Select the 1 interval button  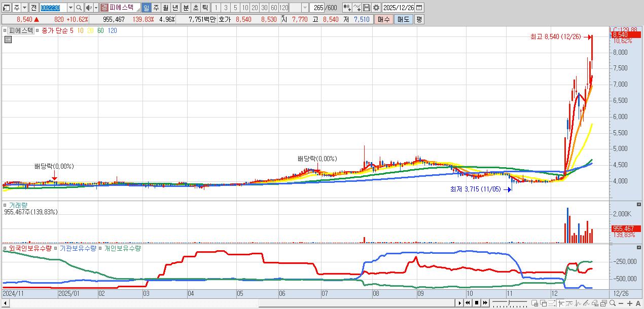click(x=216, y=8)
